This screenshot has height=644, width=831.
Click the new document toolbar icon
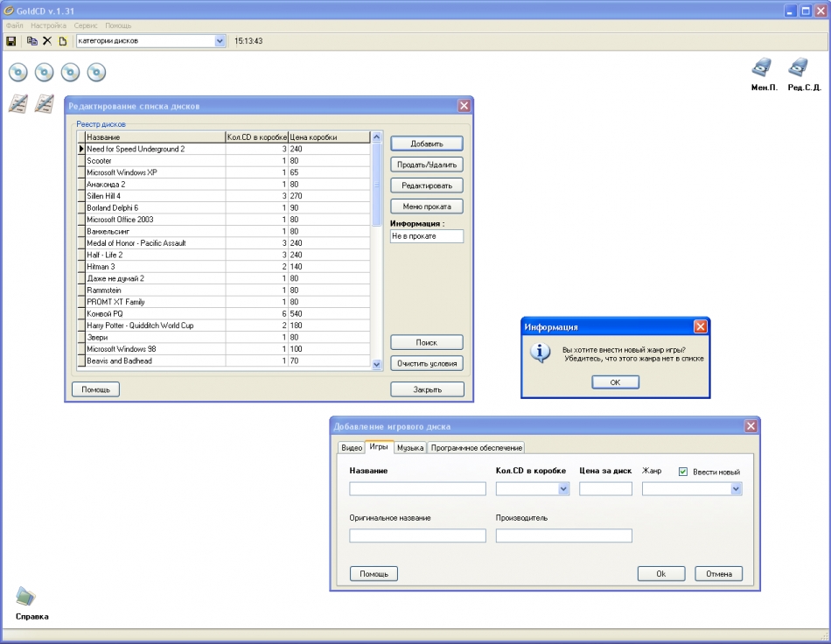point(62,41)
